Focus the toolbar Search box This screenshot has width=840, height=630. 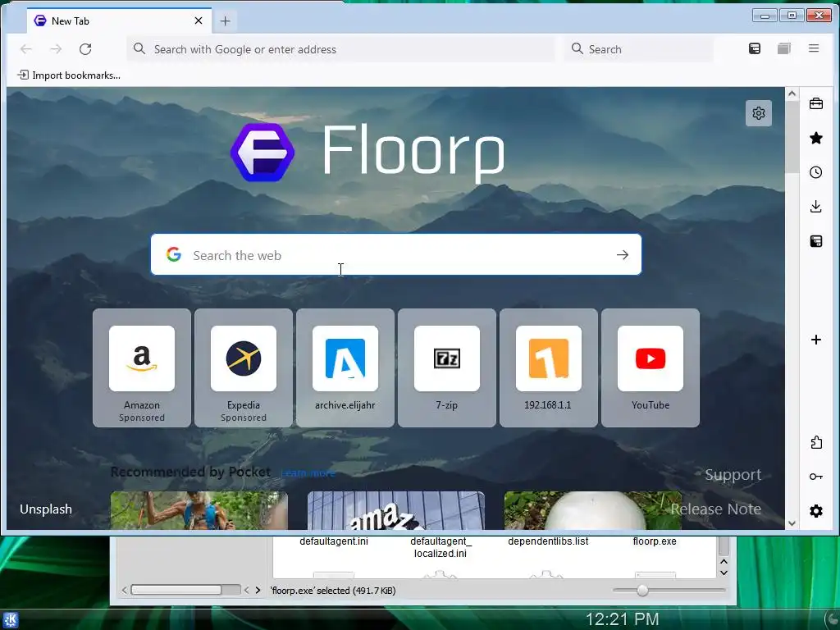pos(638,49)
